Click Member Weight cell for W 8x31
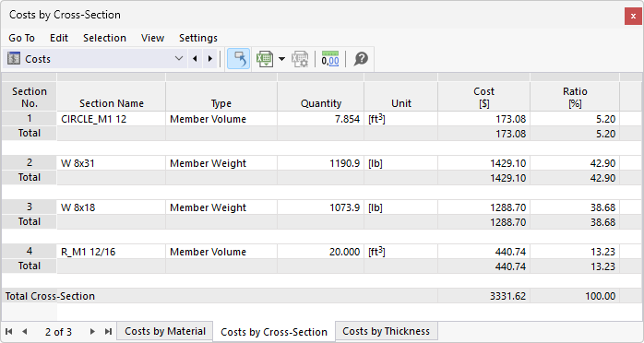Screen dimensions: 644x343 tap(221, 163)
